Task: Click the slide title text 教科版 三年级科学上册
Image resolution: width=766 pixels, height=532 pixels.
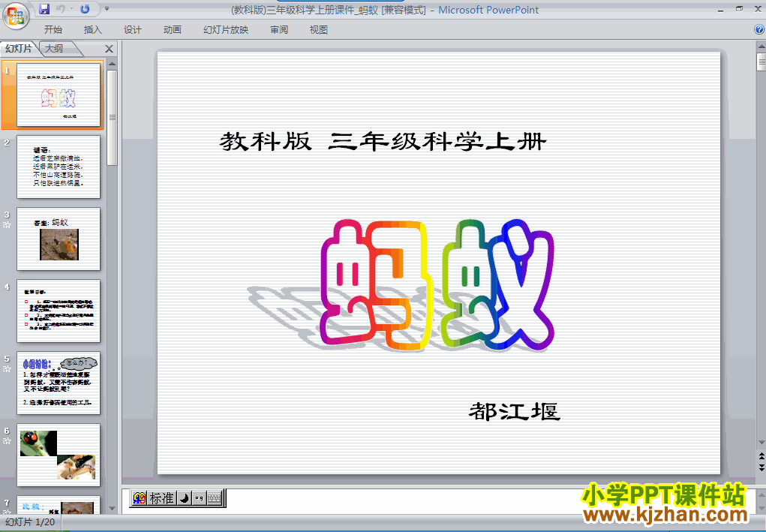Action: tap(383, 142)
